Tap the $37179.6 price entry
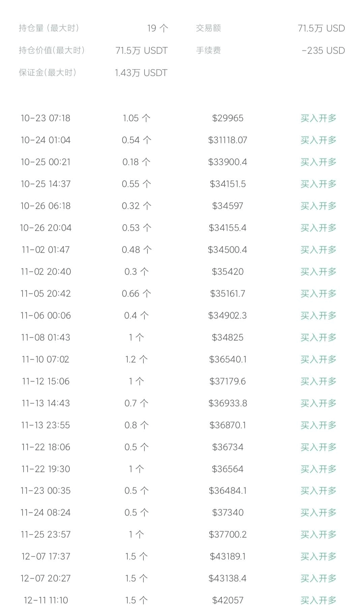Screen dimensions: 364x608 click(x=227, y=381)
